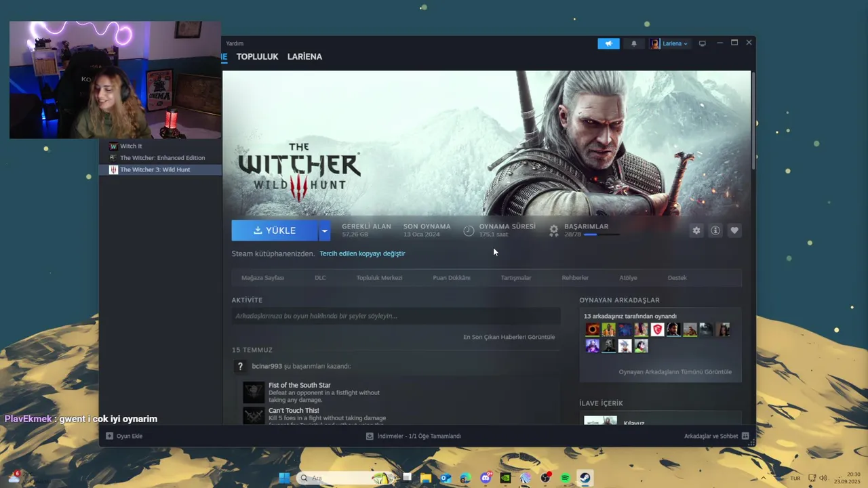Click the Witch It game icon

point(113,146)
